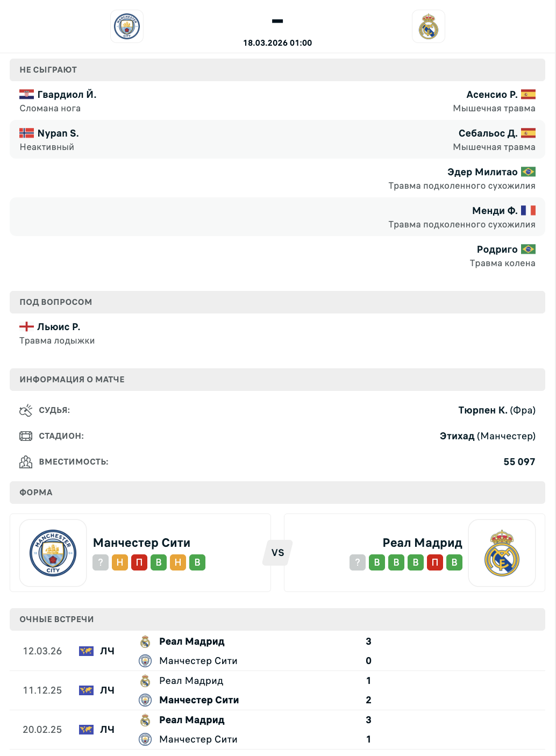Click the France flag beside Менди Ф.
Screen dimensions: 556x756
click(528, 211)
